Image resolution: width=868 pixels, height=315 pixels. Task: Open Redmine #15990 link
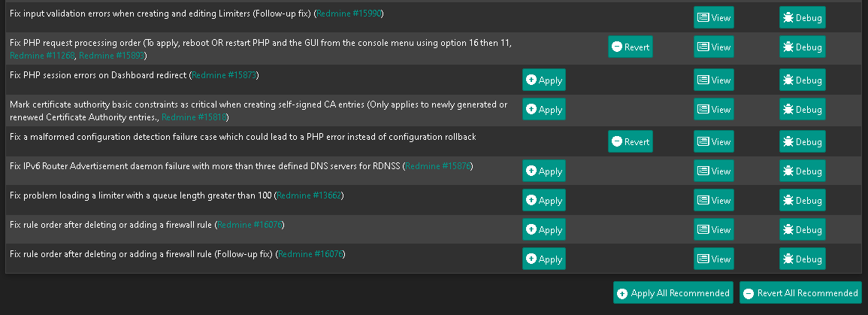[x=349, y=14]
